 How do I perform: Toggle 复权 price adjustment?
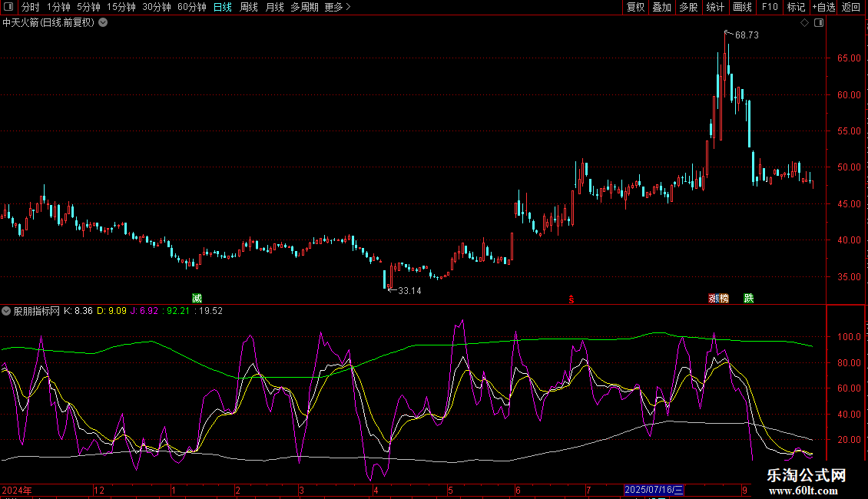coord(635,8)
